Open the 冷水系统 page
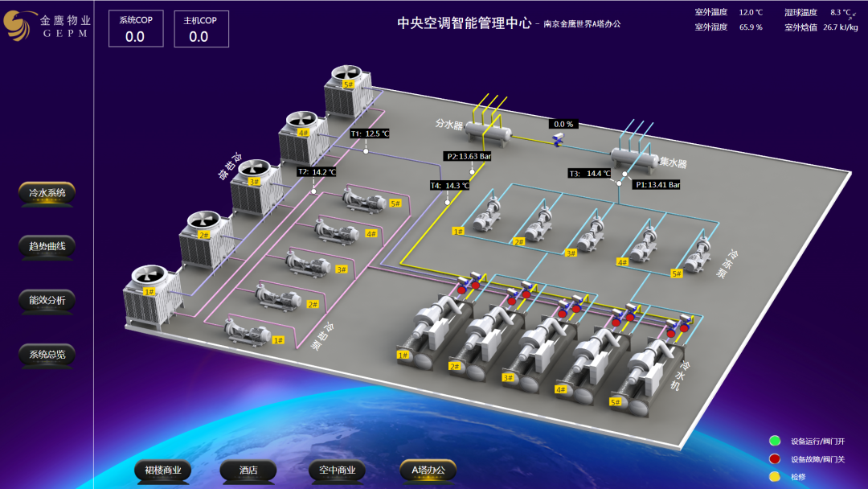 pos(47,193)
